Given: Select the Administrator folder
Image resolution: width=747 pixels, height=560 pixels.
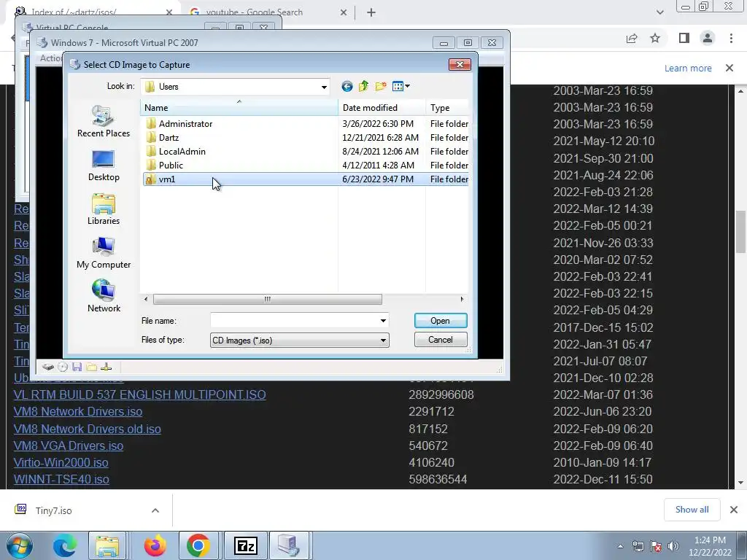Looking at the screenshot, I should click(306, 124).
